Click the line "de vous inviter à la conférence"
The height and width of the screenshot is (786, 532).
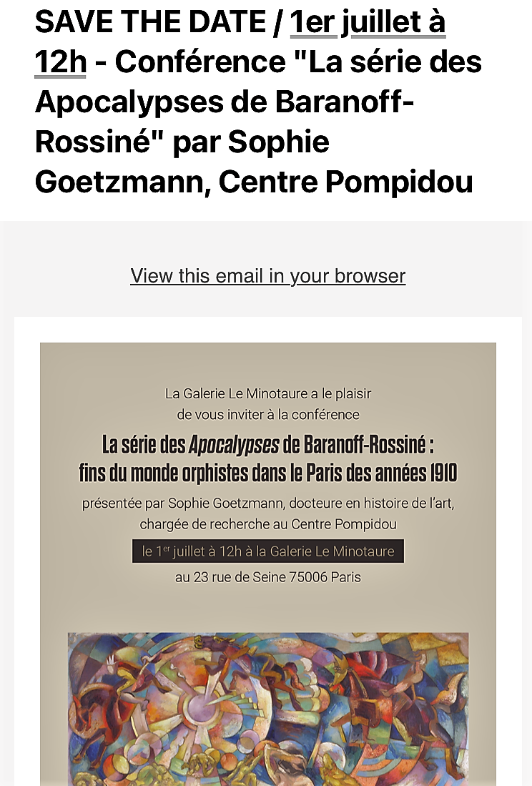[267, 414]
